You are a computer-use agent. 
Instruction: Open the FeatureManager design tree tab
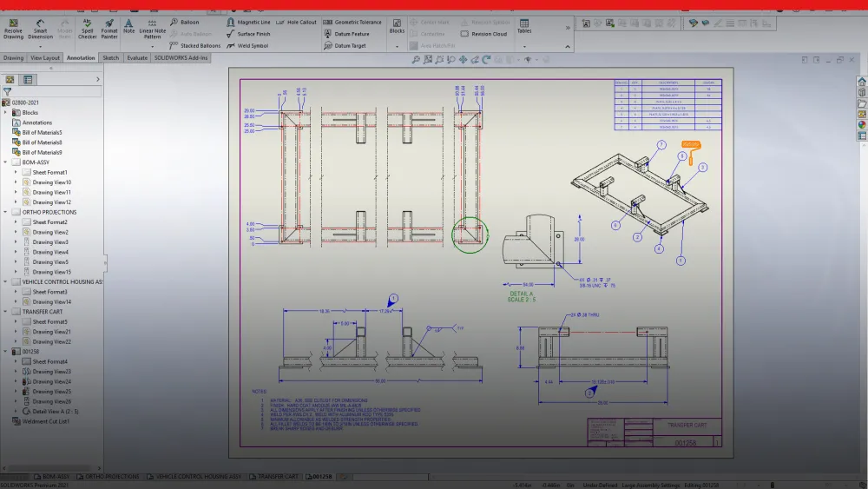[10, 80]
